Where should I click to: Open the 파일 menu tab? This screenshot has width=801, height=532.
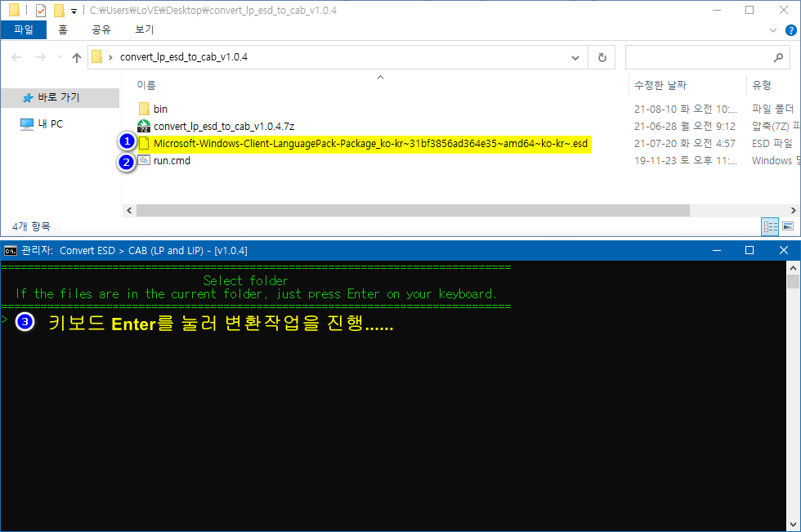[24, 29]
